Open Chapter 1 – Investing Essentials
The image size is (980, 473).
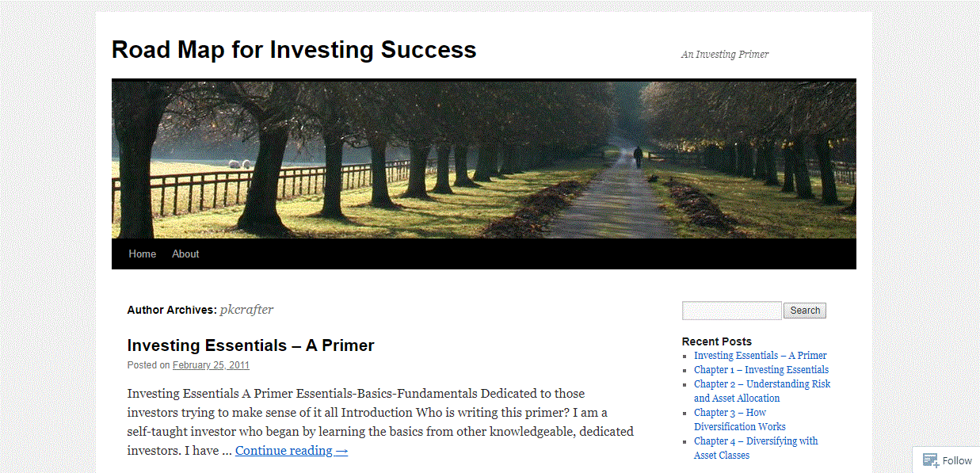(x=761, y=370)
